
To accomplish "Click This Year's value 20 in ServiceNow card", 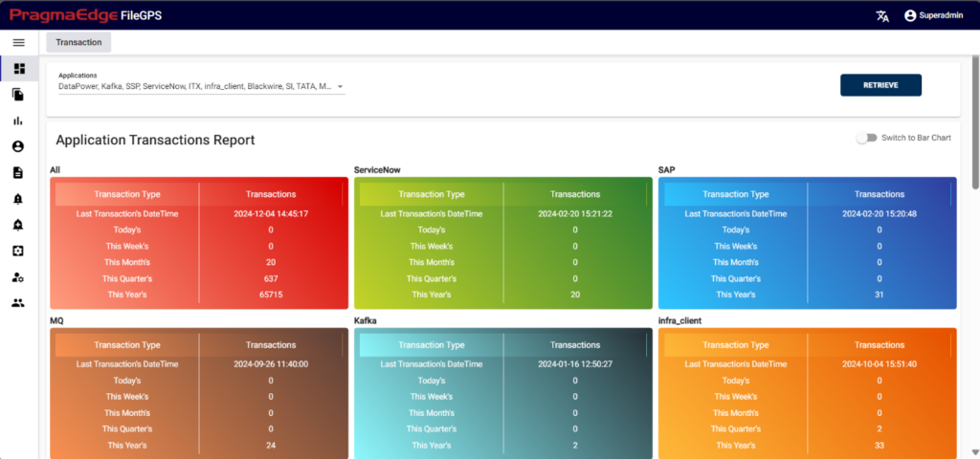I will click(575, 295).
